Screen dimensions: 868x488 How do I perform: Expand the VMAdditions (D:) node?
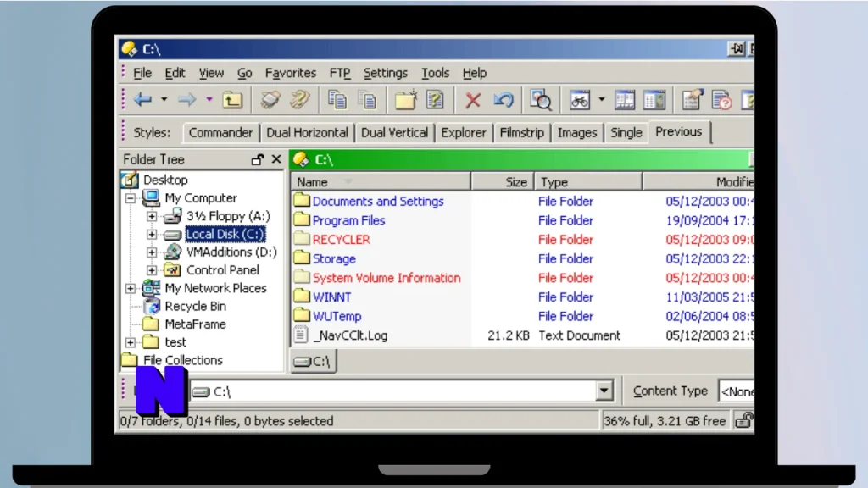(152, 252)
